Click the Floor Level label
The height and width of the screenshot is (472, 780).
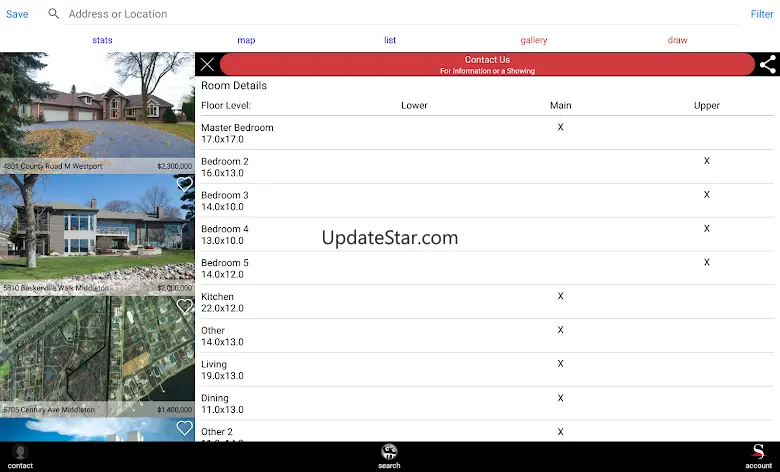pos(226,105)
